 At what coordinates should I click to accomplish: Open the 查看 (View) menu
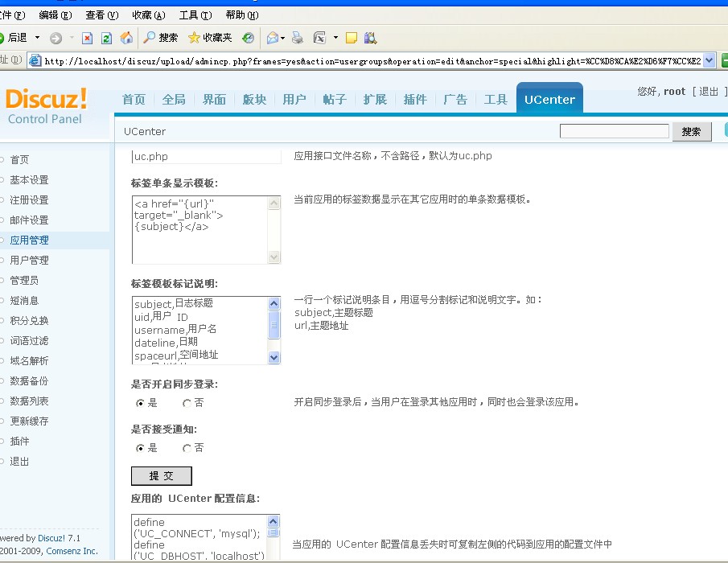tap(101, 15)
